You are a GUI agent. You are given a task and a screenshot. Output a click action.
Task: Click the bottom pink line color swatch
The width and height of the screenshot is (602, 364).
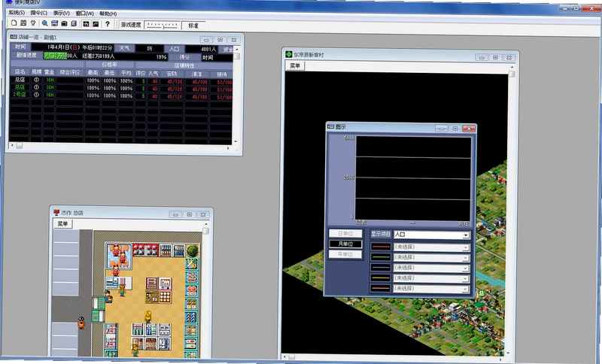tap(381, 288)
